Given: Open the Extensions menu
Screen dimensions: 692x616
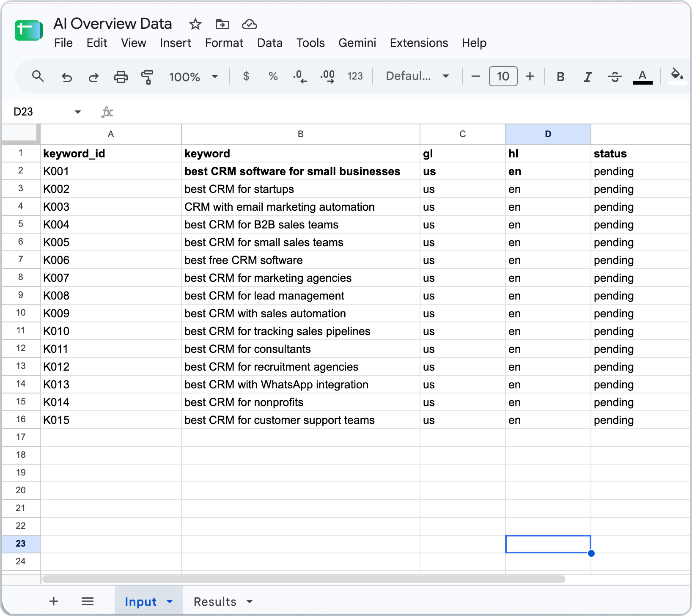Looking at the screenshot, I should click(x=419, y=43).
